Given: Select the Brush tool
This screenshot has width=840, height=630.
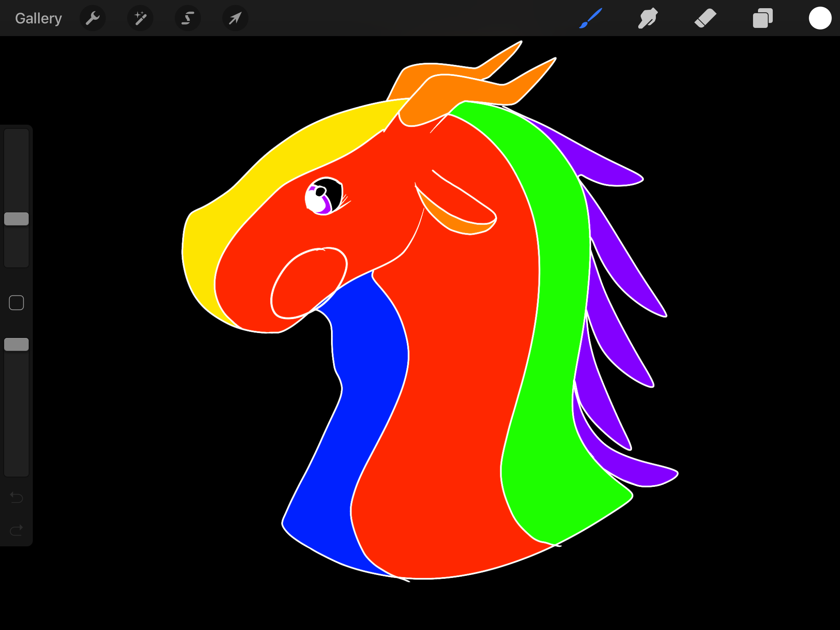Looking at the screenshot, I should point(590,18).
